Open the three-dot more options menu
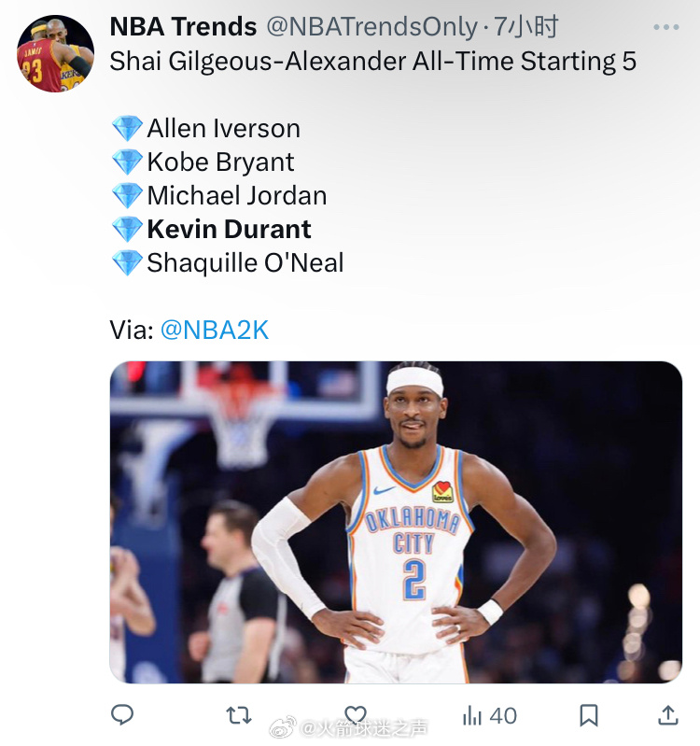Screen dimensions: 700x746 coord(666,27)
